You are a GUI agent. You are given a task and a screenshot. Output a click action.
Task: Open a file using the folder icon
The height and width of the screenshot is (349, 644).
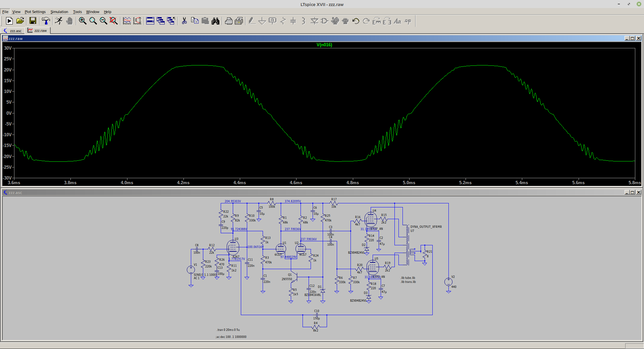(20, 21)
